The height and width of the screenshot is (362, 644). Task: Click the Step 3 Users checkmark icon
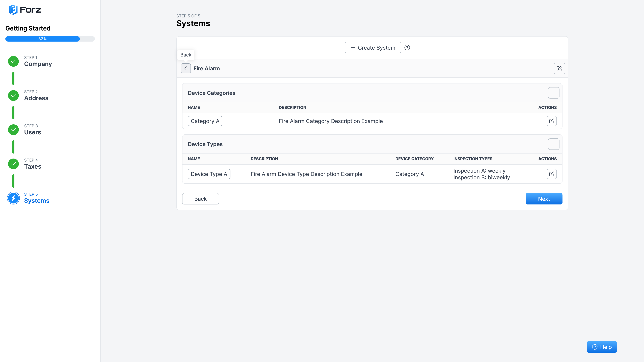tap(13, 130)
